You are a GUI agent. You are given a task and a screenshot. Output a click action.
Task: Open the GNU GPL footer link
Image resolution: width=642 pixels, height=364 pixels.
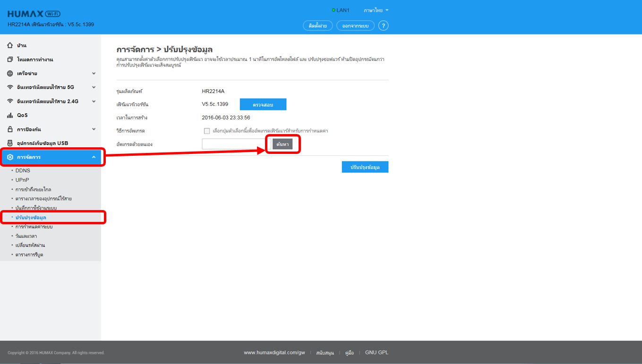tap(377, 353)
